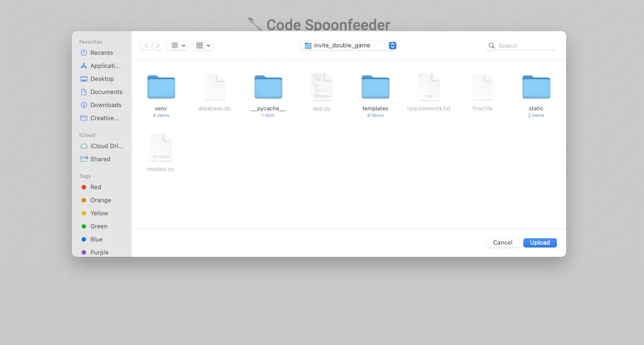Image resolution: width=644 pixels, height=345 pixels.
Task: Click the Cancel button
Action: (502, 242)
